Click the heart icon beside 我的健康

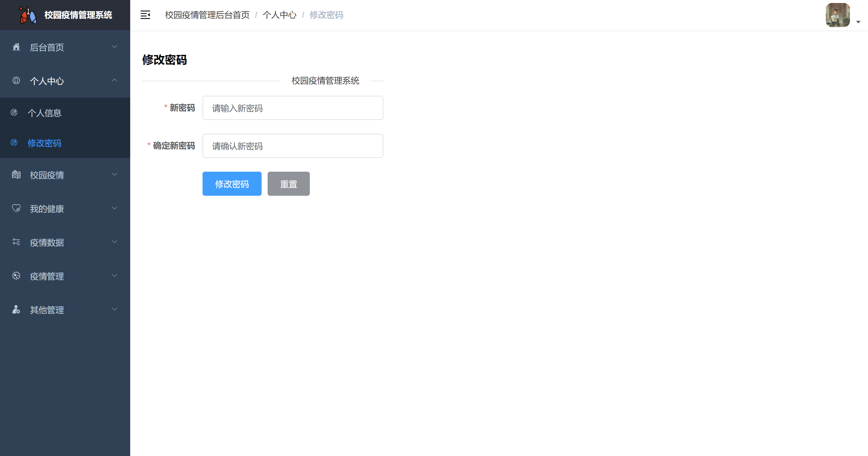16,208
